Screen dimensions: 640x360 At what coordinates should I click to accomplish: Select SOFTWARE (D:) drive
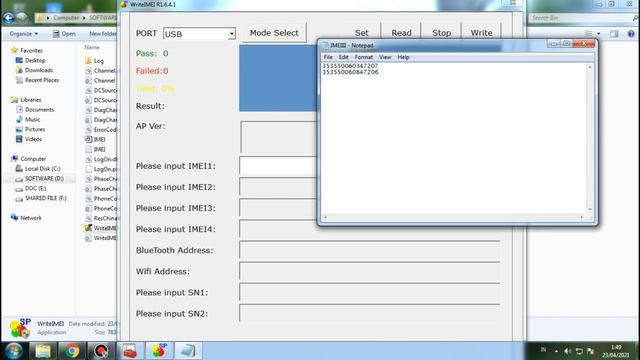[x=44, y=178]
